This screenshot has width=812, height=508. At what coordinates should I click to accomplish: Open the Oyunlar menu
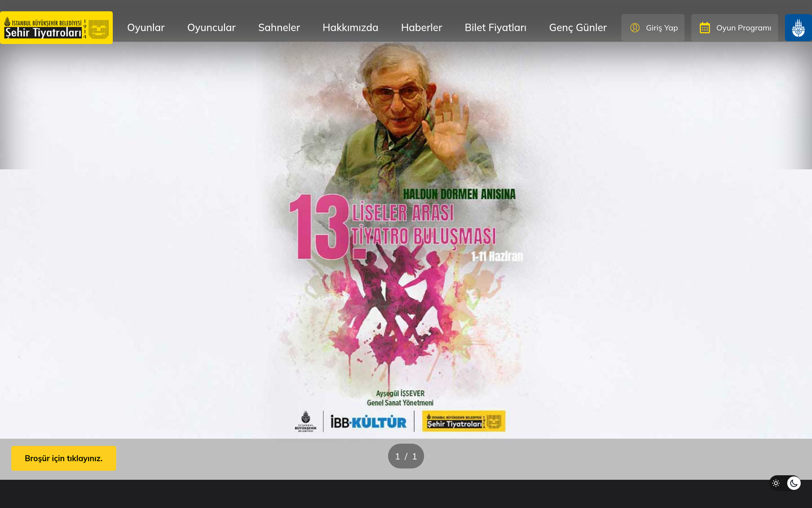(x=146, y=28)
